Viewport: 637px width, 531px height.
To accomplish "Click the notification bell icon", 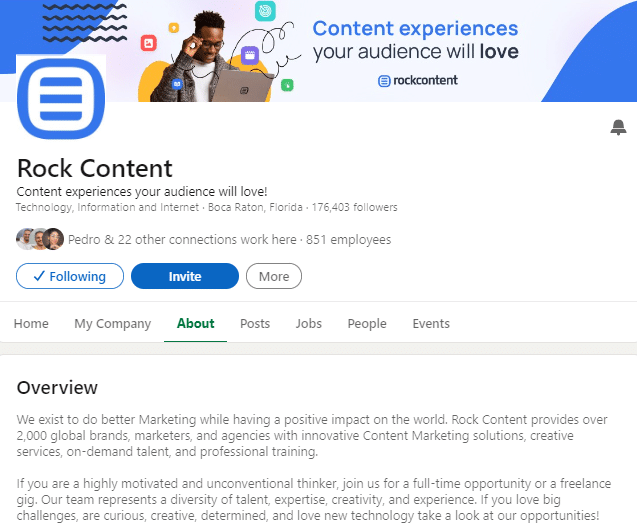I will click(x=618, y=127).
